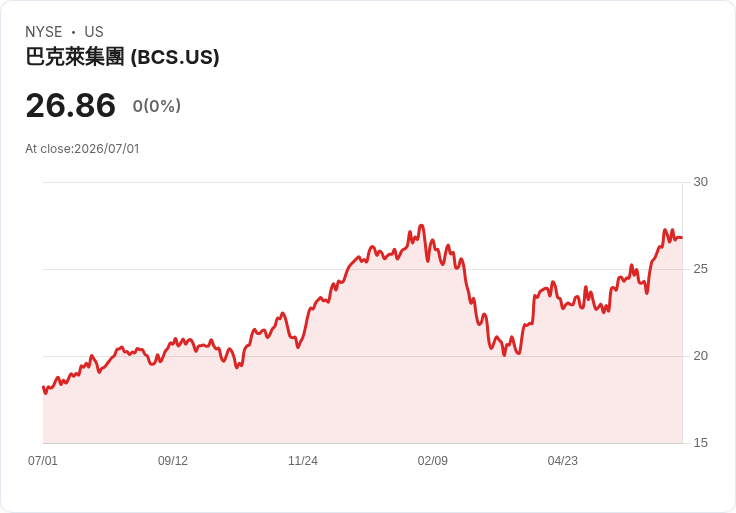Click the 09/12 date label on x-axis

(x=173, y=460)
